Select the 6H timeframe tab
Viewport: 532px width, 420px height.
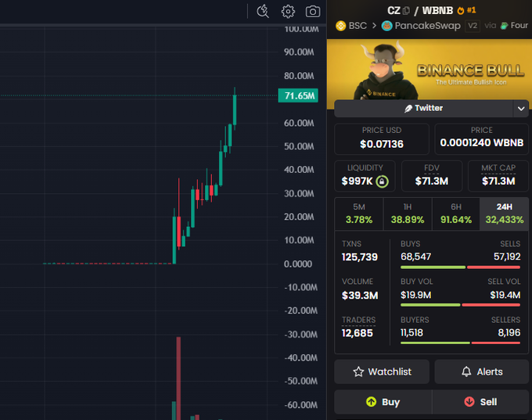(x=456, y=214)
